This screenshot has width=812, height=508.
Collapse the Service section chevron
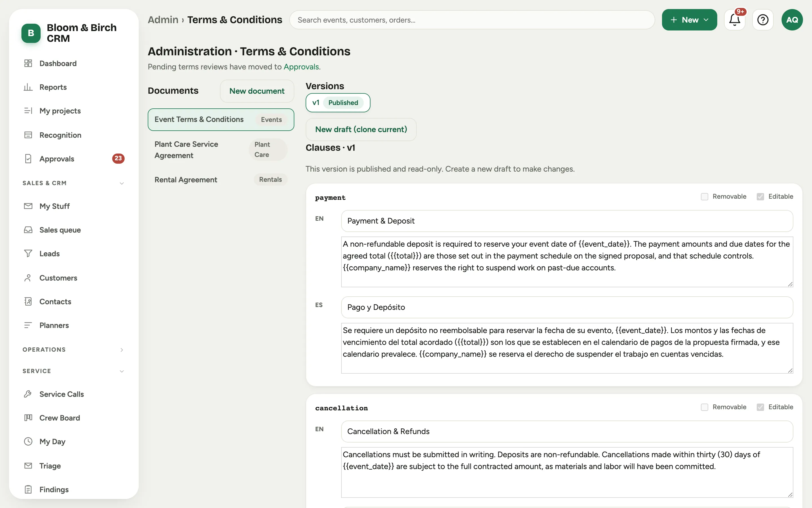(122, 371)
